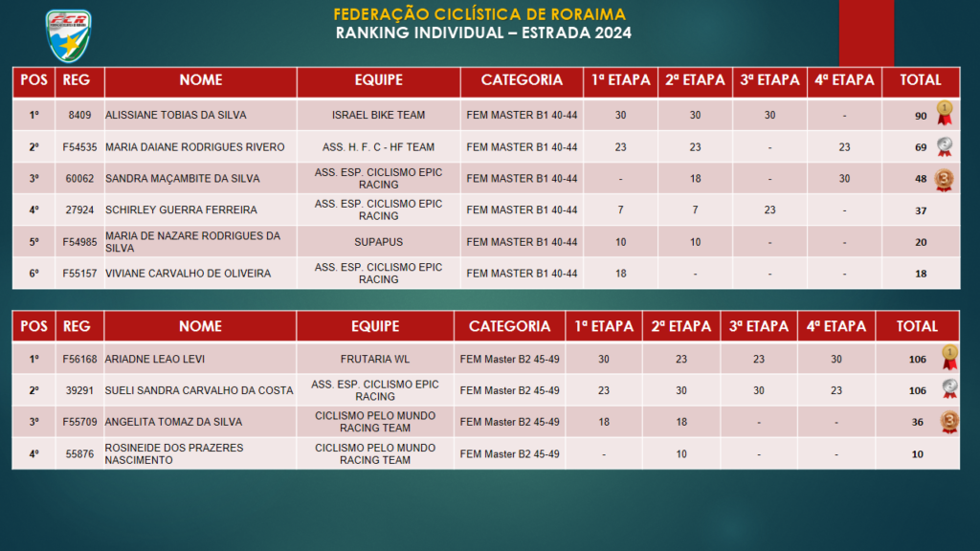Click registration number F56168
Image resolution: width=980 pixels, height=551 pixels.
coord(79,360)
